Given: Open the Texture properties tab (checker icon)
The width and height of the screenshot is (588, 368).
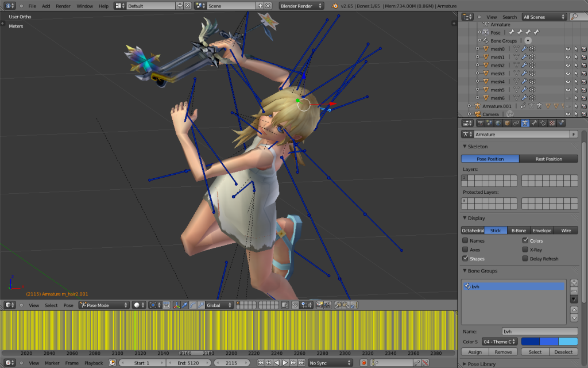Looking at the screenshot, I should point(552,123).
